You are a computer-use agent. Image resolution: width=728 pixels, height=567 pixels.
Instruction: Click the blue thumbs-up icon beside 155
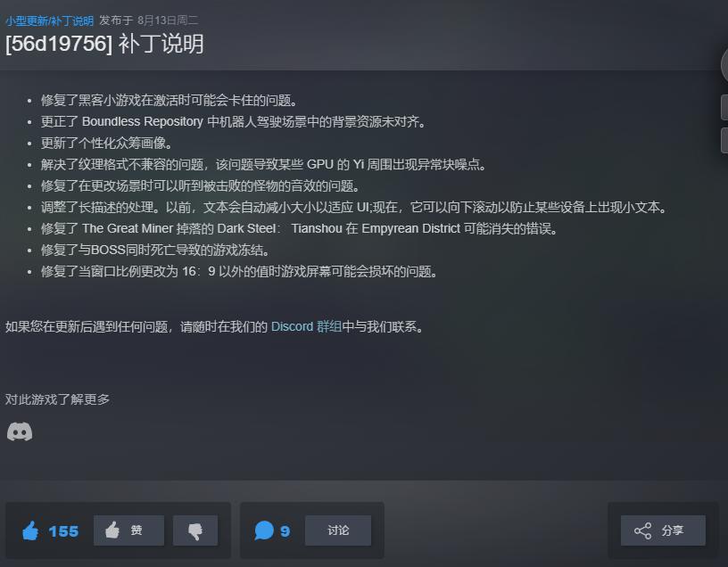[x=30, y=530]
